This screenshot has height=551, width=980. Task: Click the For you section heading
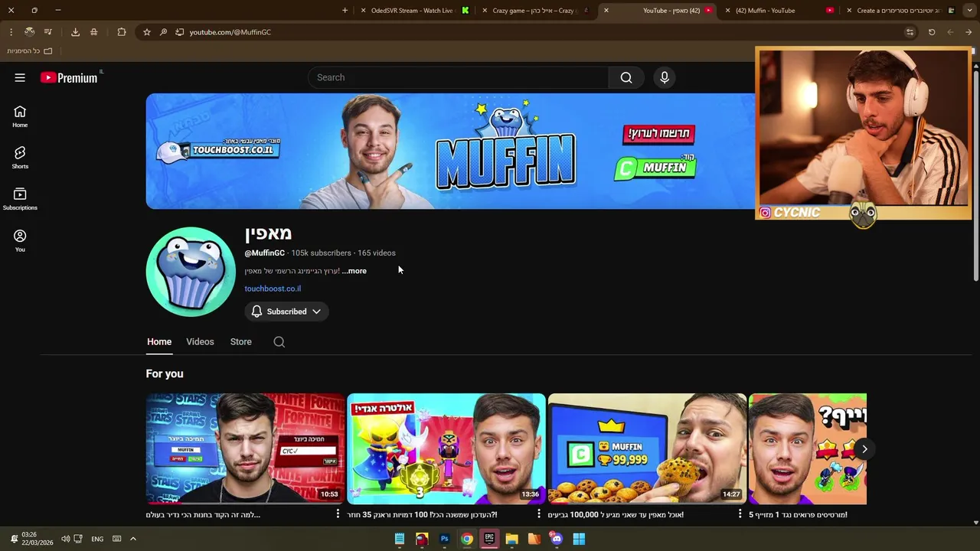(x=165, y=373)
